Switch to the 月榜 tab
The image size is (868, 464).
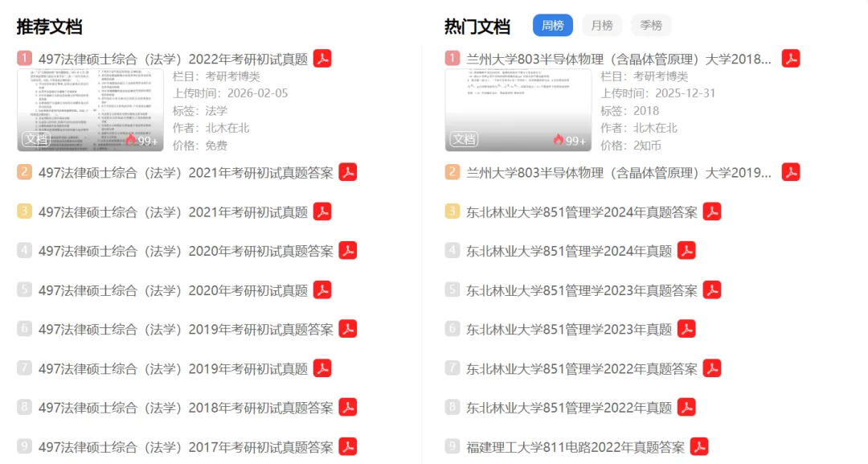tap(602, 26)
